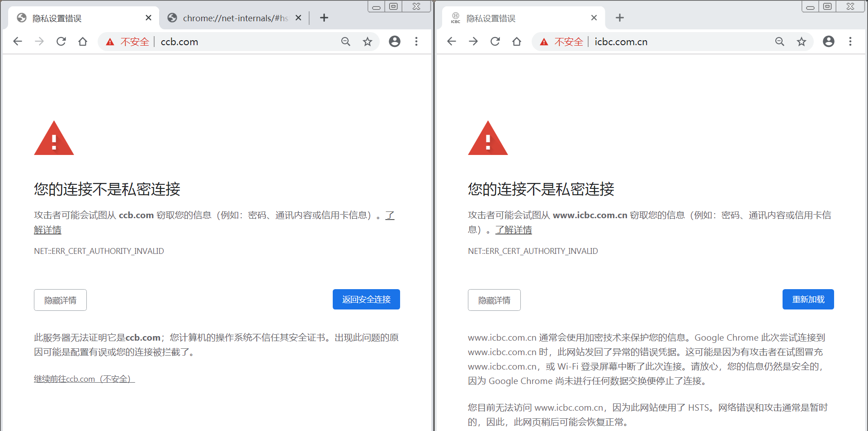The width and height of the screenshot is (868, 431).
Task: Click the reload icon in ccb.com window
Action: pyautogui.click(x=61, y=42)
